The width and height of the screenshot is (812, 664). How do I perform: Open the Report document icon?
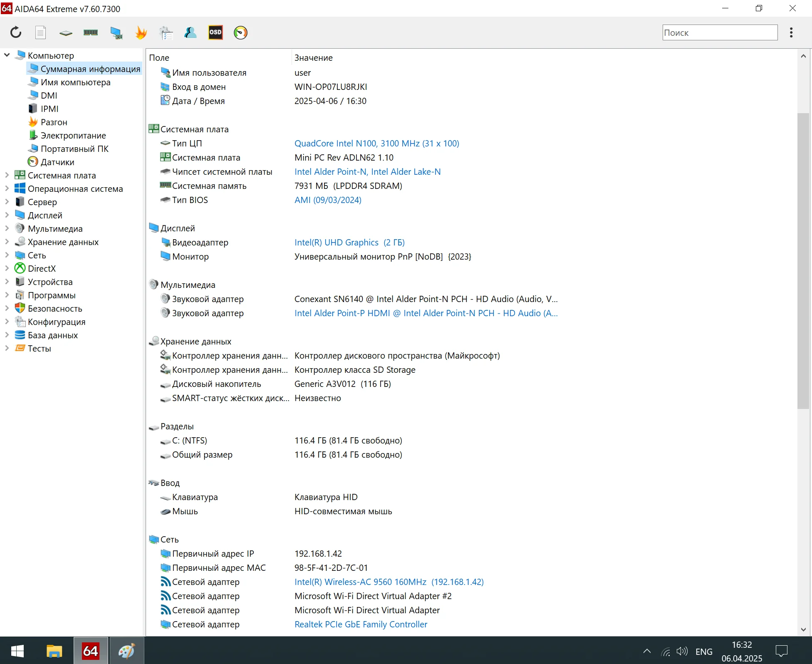coord(40,32)
